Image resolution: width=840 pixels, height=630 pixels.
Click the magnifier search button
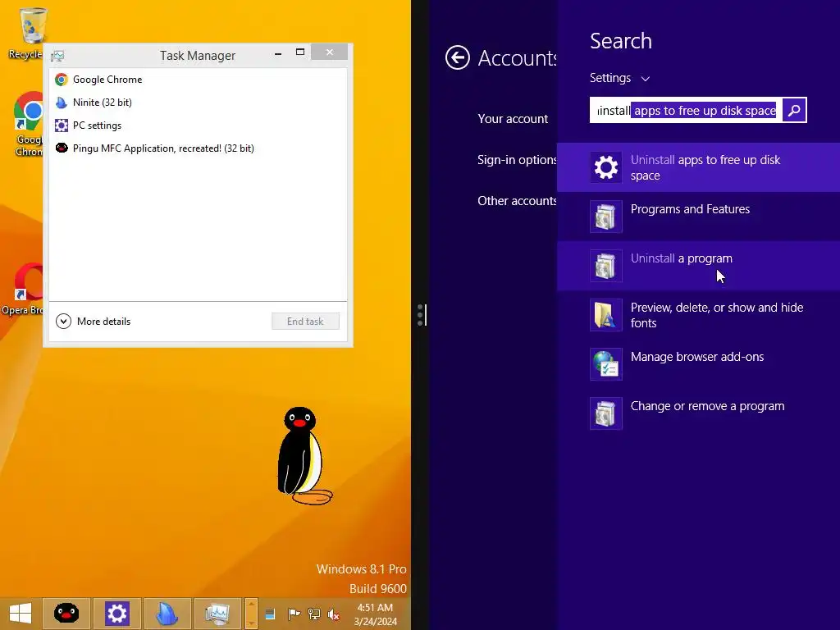(x=794, y=111)
